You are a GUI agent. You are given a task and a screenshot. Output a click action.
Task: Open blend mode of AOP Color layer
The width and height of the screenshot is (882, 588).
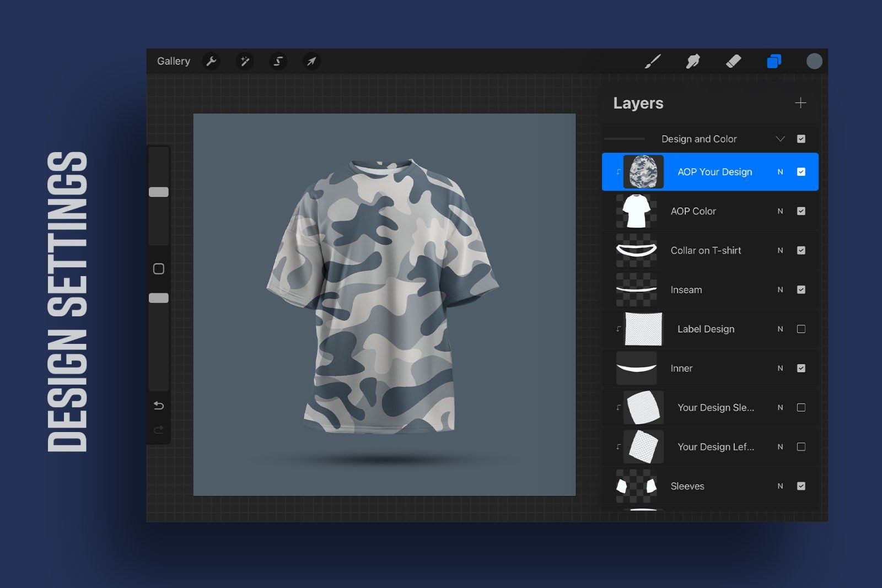point(780,211)
